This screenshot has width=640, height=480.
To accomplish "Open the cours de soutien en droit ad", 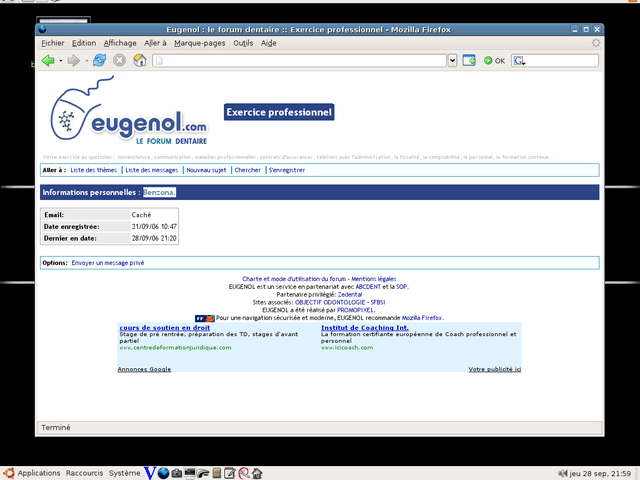I will [164, 327].
